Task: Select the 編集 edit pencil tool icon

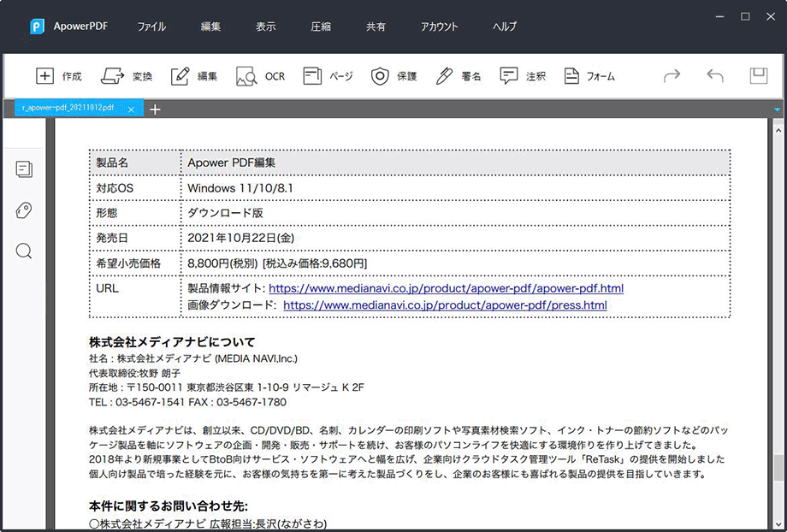Action: [180, 76]
